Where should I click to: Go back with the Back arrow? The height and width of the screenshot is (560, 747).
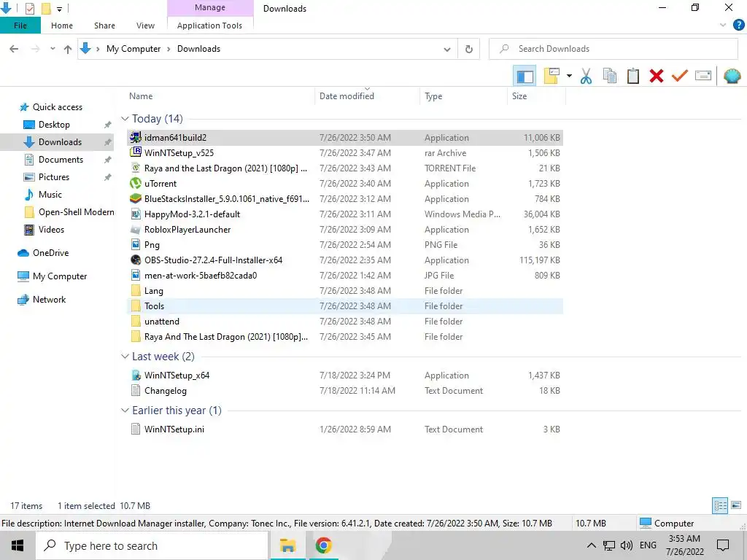click(x=15, y=49)
